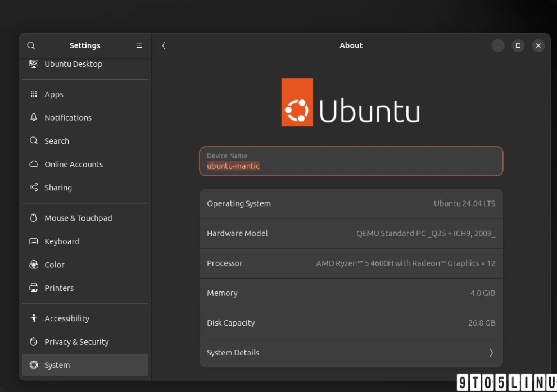Screen dimensions: 557x392
Task: Open Color settings panel
Action: [x=85, y=265]
